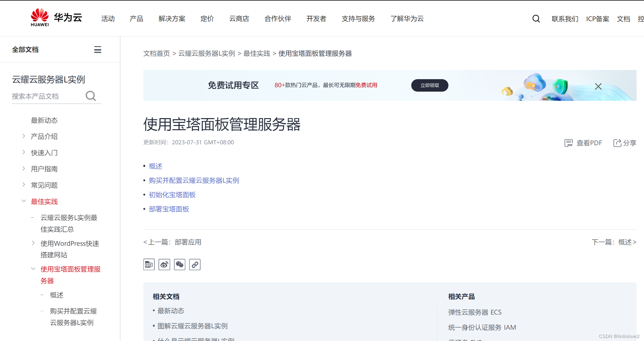The width and height of the screenshot is (644, 341).
Task: Share to Weibo icon
Action: (x=164, y=265)
